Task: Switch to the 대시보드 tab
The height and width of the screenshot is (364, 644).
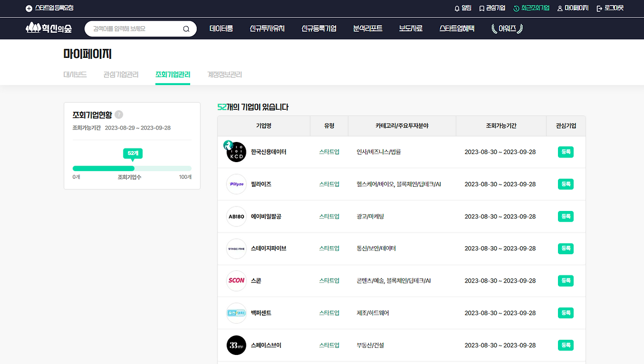Action: click(x=75, y=75)
